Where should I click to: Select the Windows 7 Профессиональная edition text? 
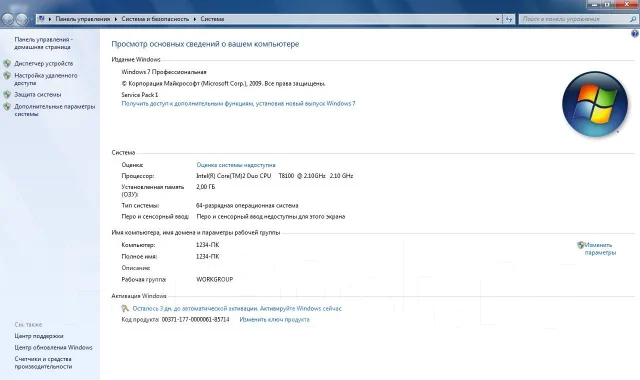(x=164, y=72)
